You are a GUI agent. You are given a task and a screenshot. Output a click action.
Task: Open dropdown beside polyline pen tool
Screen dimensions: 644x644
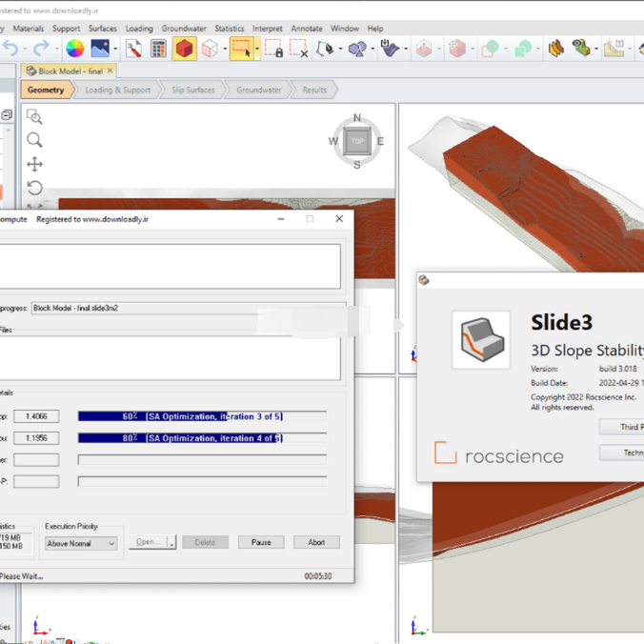[340, 49]
